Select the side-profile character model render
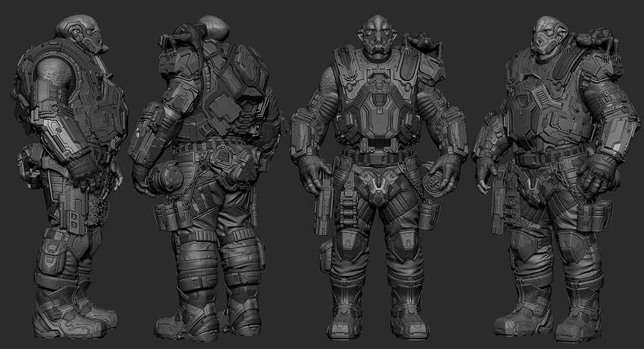This screenshot has width=644, height=349. (x=69, y=176)
